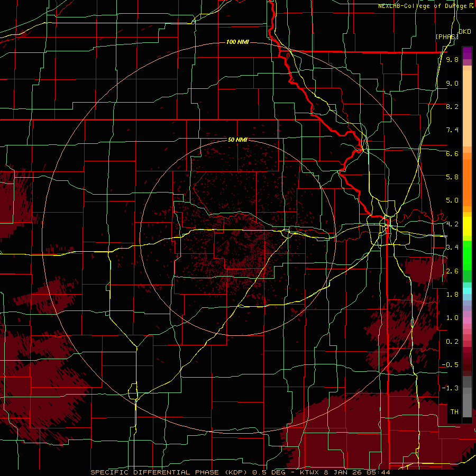Click the 50 NMI range ring label
The image size is (476, 476).
click(237, 140)
